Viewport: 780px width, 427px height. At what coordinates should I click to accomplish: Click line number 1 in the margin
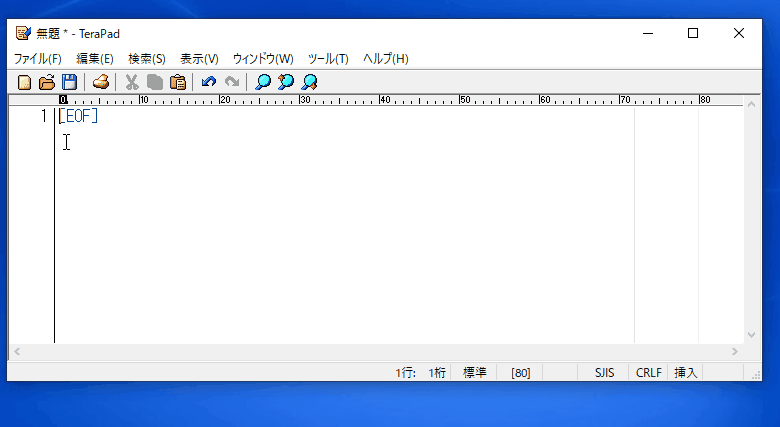pyautogui.click(x=44, y=116)
